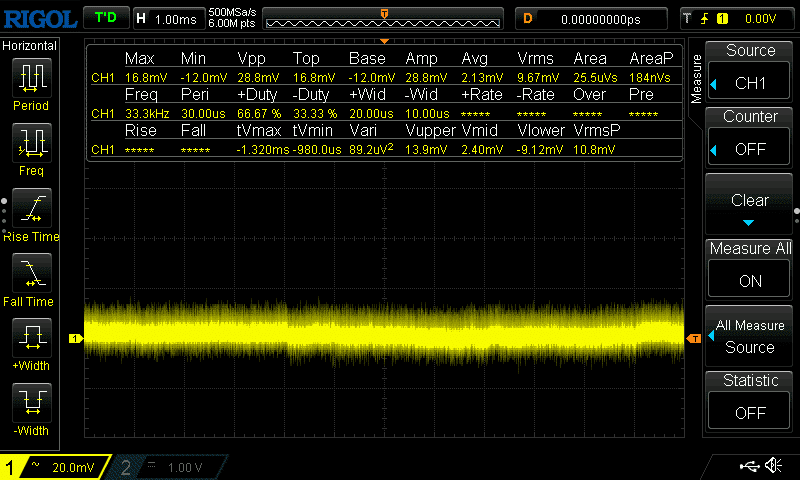Image resolution: width=800 pixels, height=480 pixels.
Task: Click the yellow channel 1 number badge
Action: pos(10,467)
